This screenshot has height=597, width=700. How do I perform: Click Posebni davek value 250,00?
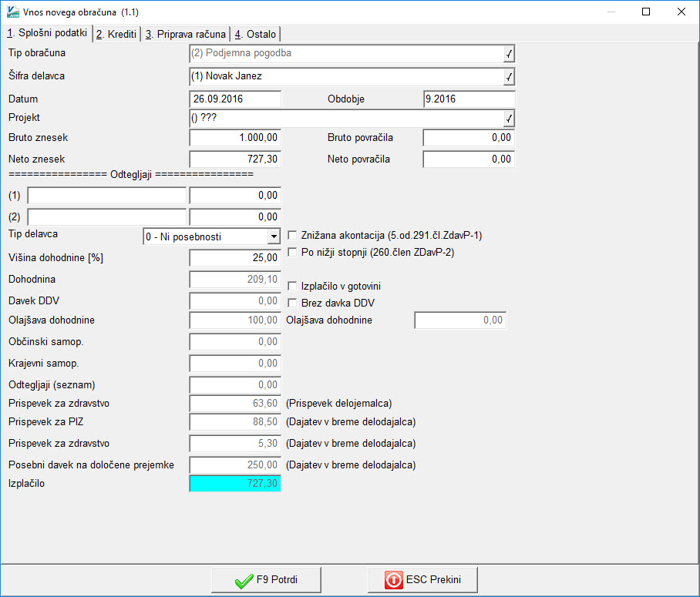(235, 465)
